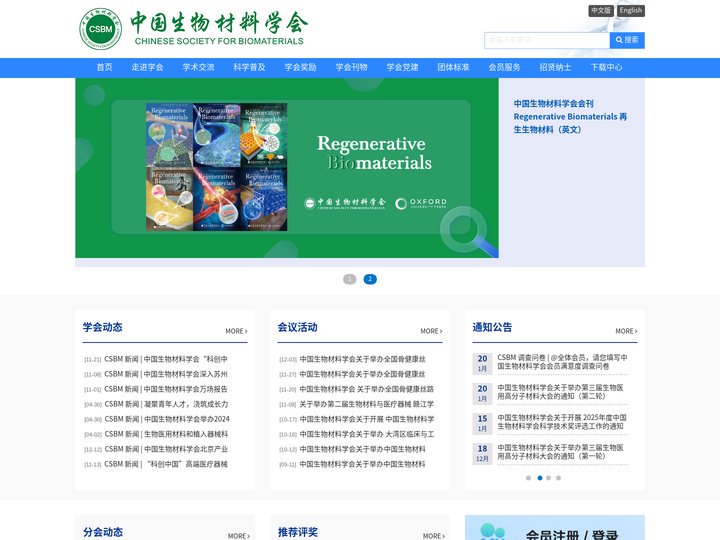The image size is (720, 540).
Task: Select second dot of 通知公告 pager
Action: [x=540, y=478]
